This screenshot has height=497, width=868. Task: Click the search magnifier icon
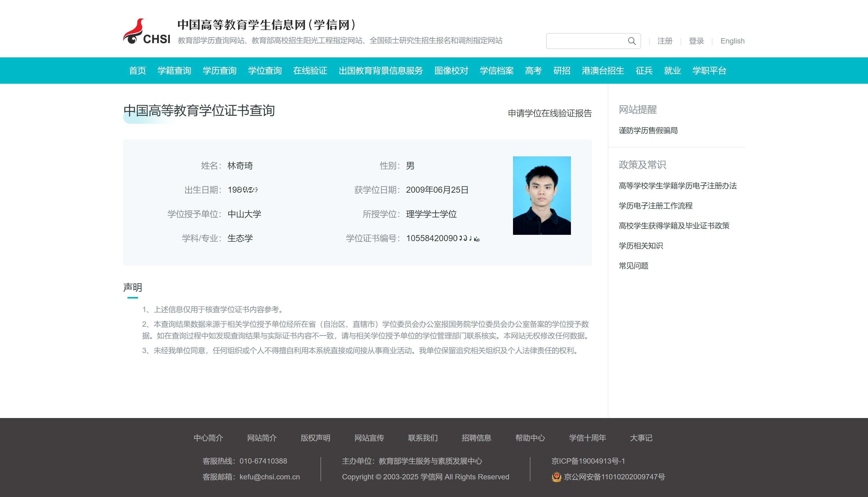point(632,41)
